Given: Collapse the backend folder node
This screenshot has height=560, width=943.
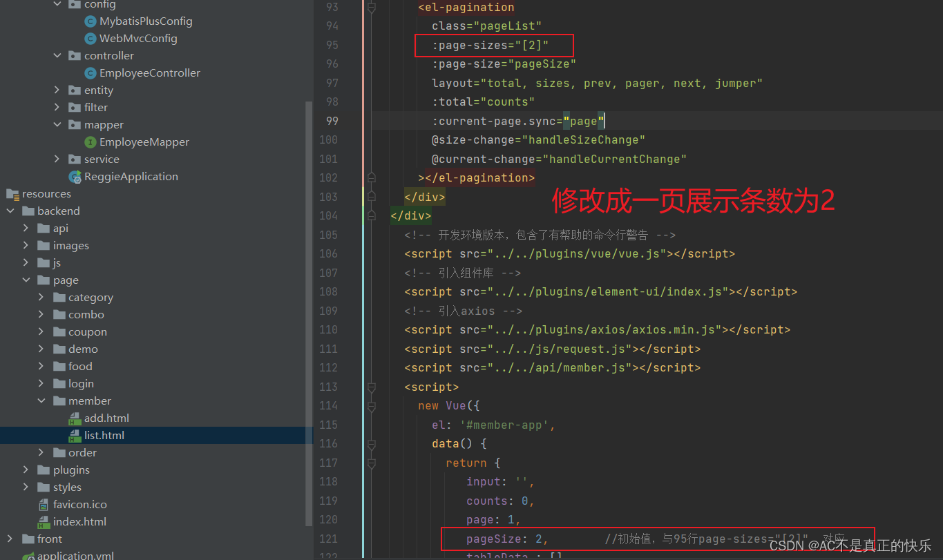Looking at the screenshot, I should coord(10,211).
